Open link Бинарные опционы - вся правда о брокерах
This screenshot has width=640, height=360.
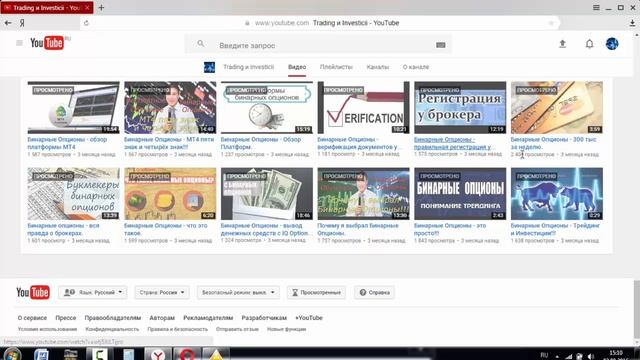pos(63,229)
